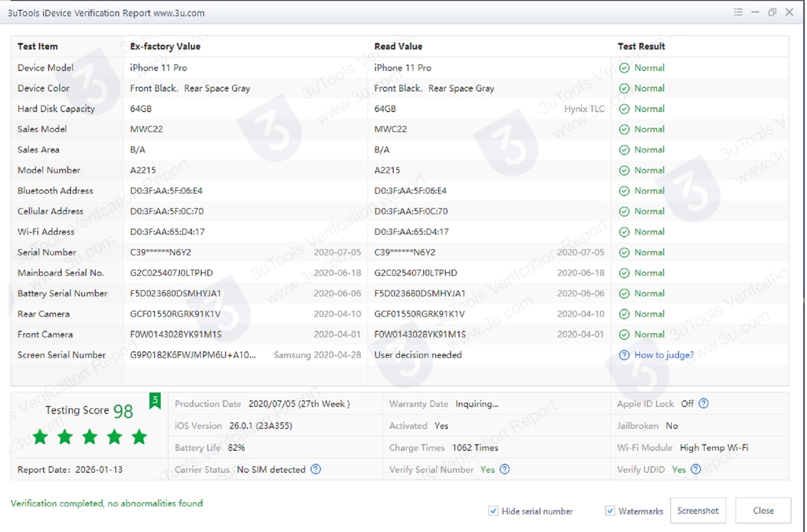Click the Read Value column header
807x532 pixels.
pyautogui.click(x=398, y=46)
